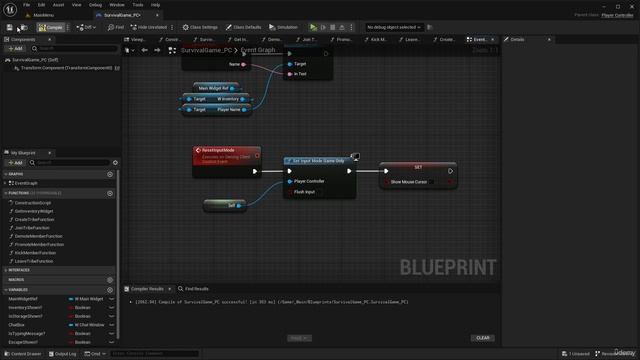Collapse the Functions section
This screenshot has width=640, height=360.
coord(5,193)
